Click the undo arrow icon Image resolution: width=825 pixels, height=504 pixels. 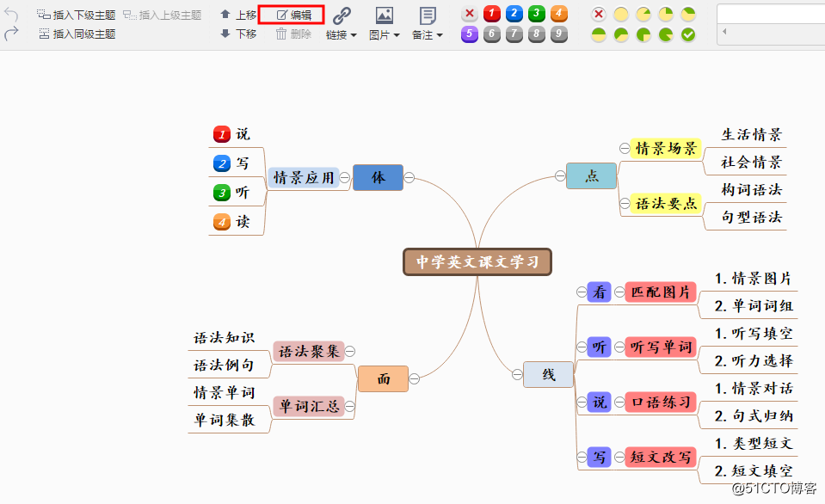11,15
